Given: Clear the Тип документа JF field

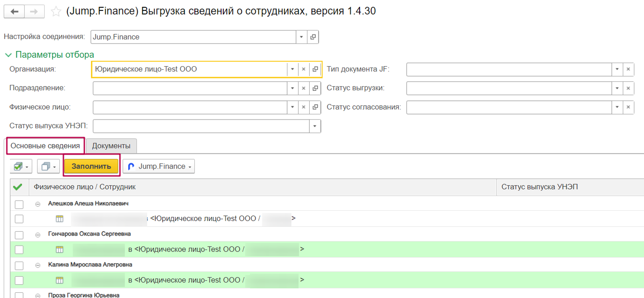Looking at the screenshot, I should [x=628, y=69].
